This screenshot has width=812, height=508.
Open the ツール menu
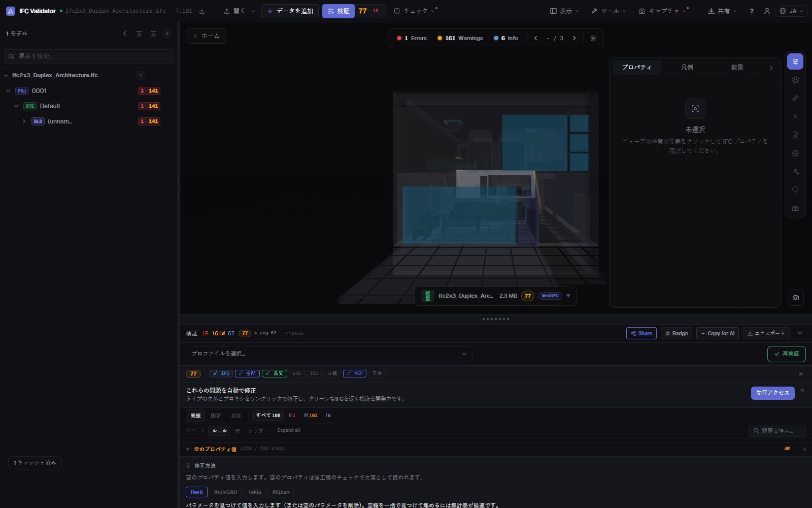click(608, 11)
